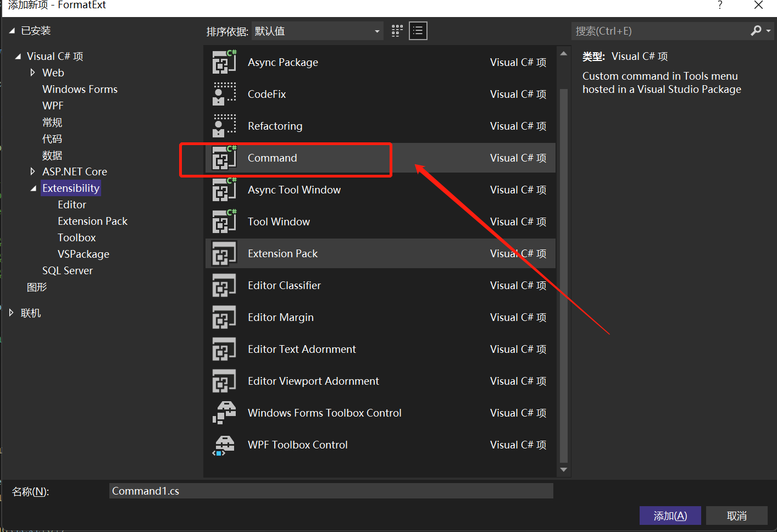Click the scrollbar down arrow
The image size is (777, 532).
[563, 470]
